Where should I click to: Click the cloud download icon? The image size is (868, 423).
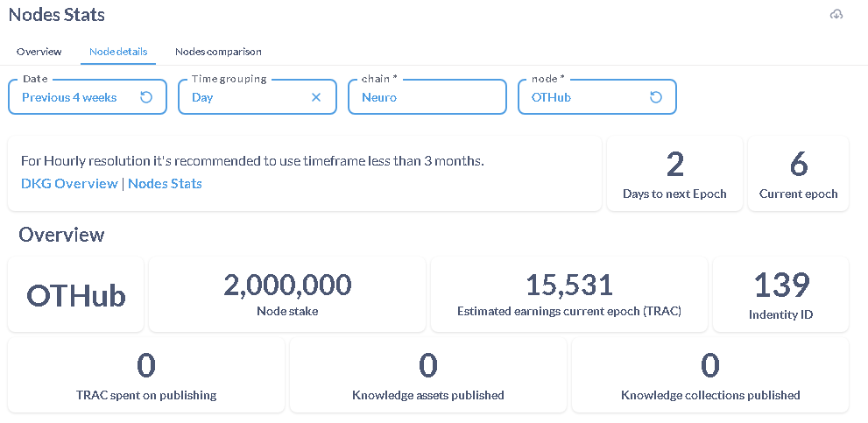click(836, 14)
